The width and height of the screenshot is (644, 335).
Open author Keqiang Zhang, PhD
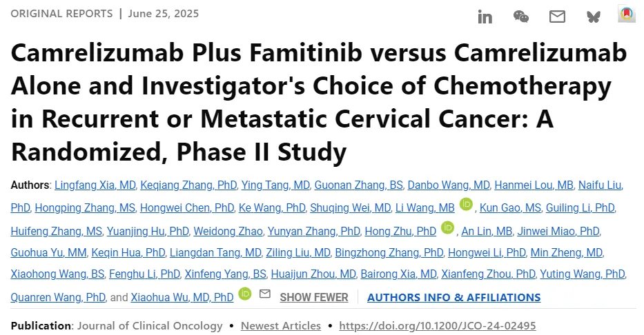[188, 185]
